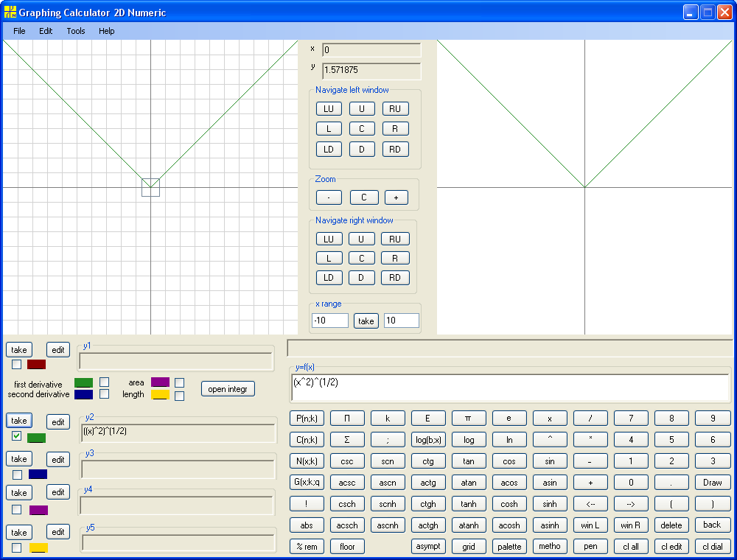737x560 pixels.
Task: Enable the area checkbox
Action: [x=179, y=382]
